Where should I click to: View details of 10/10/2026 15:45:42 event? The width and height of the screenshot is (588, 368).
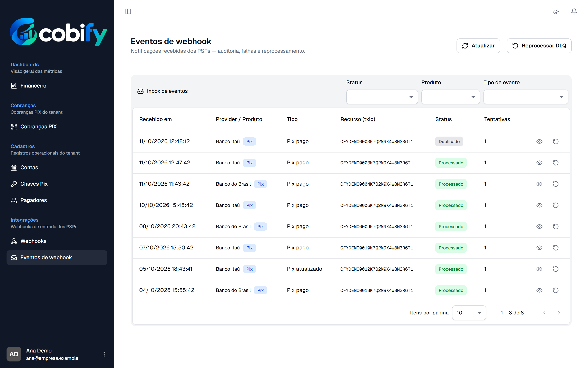(x=539, y=205)
